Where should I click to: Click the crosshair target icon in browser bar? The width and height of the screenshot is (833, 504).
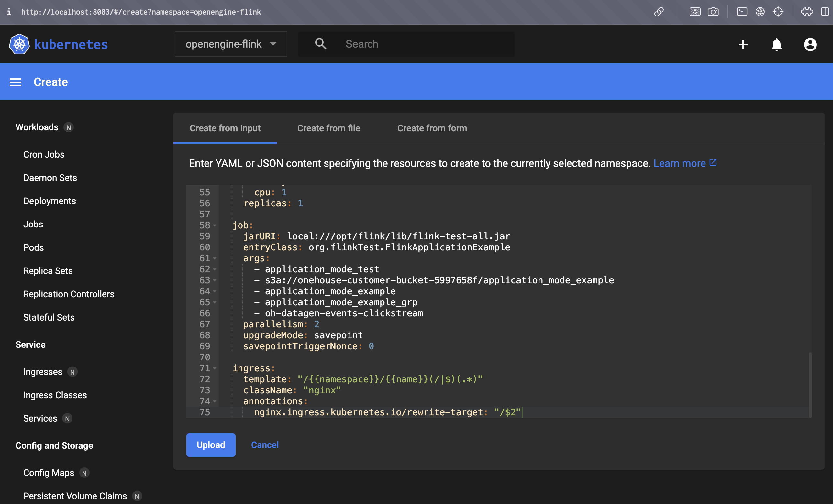click(x=778, y=12)
